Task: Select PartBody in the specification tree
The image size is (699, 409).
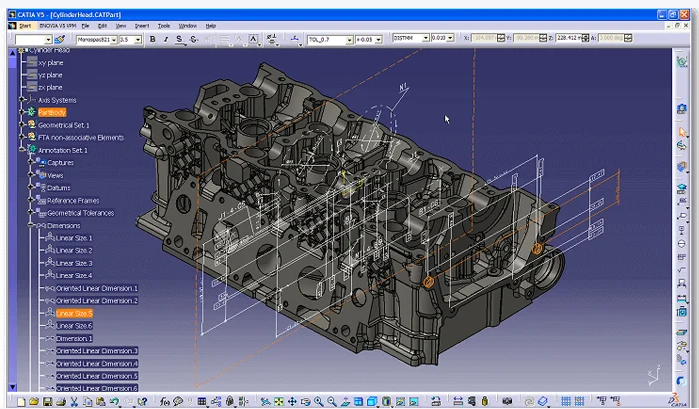Action: pyautogui.click(x=51, y=112)
